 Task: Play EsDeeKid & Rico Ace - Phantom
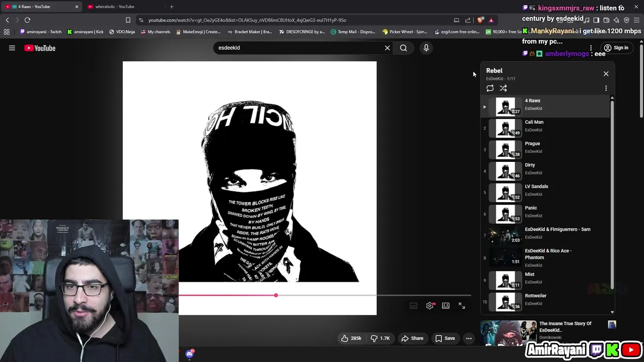point(546,258)
